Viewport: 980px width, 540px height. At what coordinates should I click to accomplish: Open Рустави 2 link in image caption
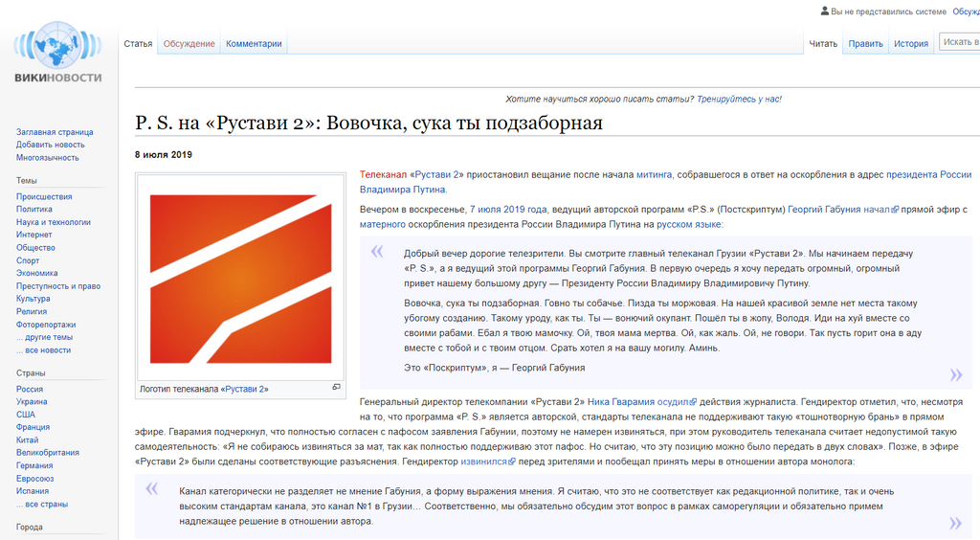[244, 389]
